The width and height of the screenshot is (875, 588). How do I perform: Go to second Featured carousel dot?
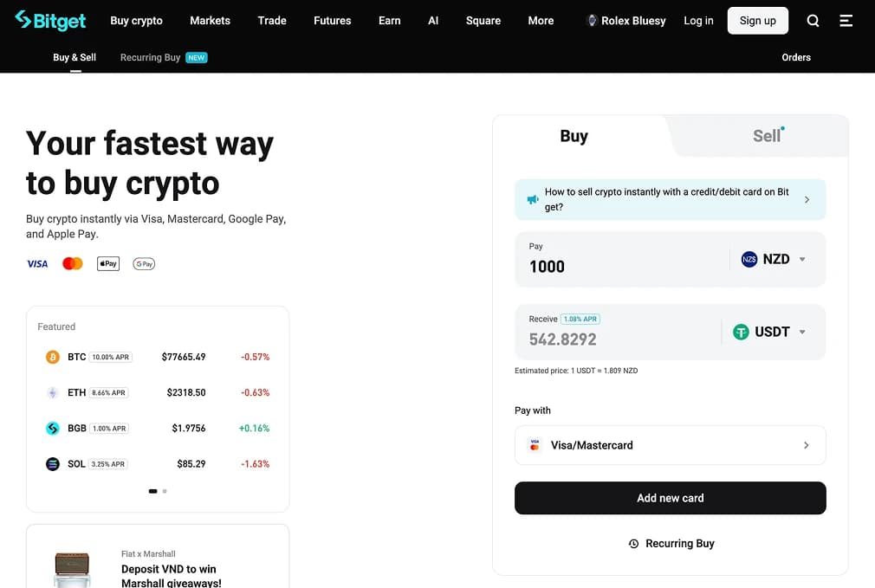(x=165, y=491)
